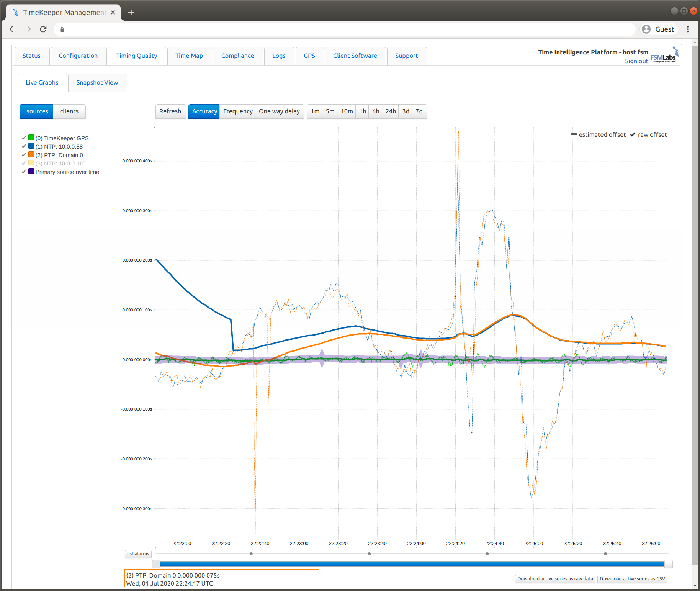The width and height of the screenshot is (700, 591).
Task: Select the Live Graphs sub-tab
Action: 42,83
